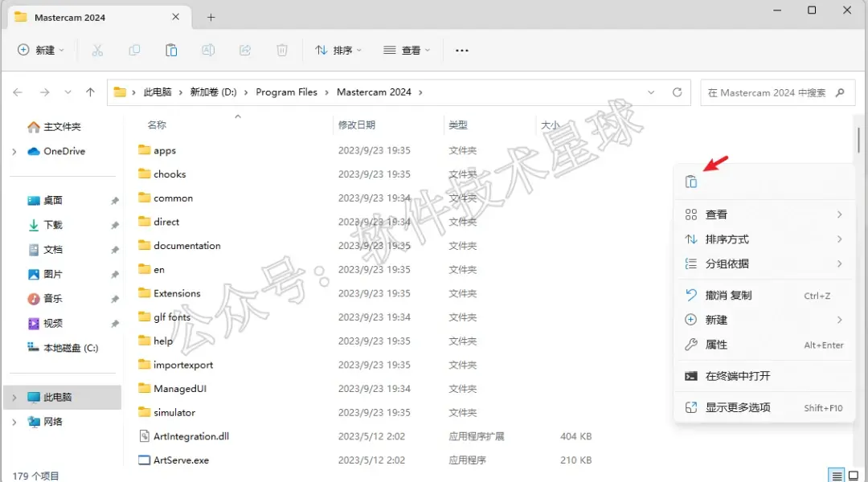Select the ArtIntegration.dll file icon

(x=145, y=436)
